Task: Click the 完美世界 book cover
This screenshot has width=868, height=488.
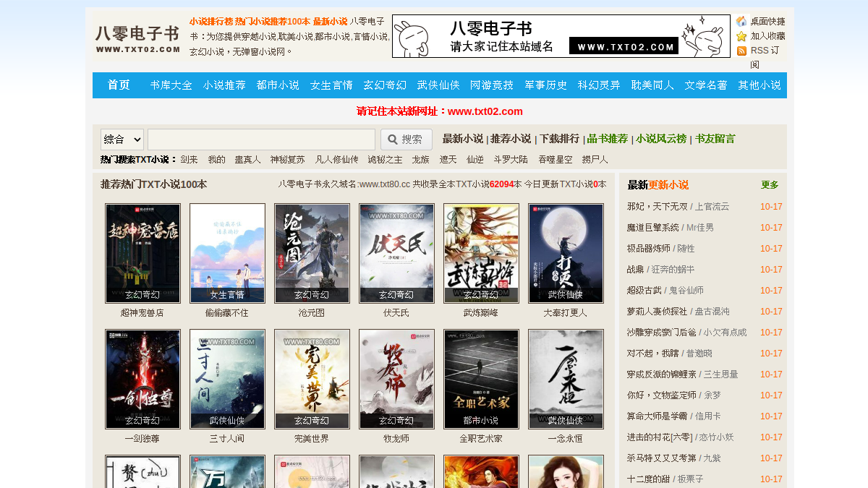Action: click(312, 379)
